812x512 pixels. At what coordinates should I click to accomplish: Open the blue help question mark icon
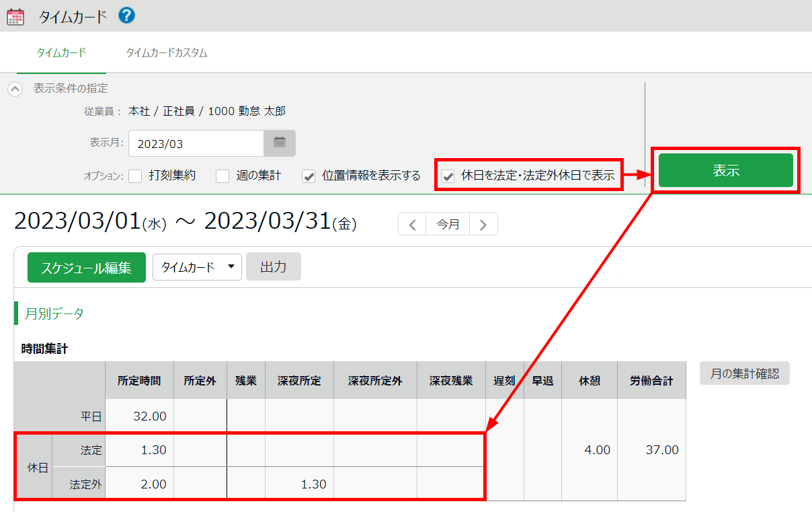[x=126, y=15]
